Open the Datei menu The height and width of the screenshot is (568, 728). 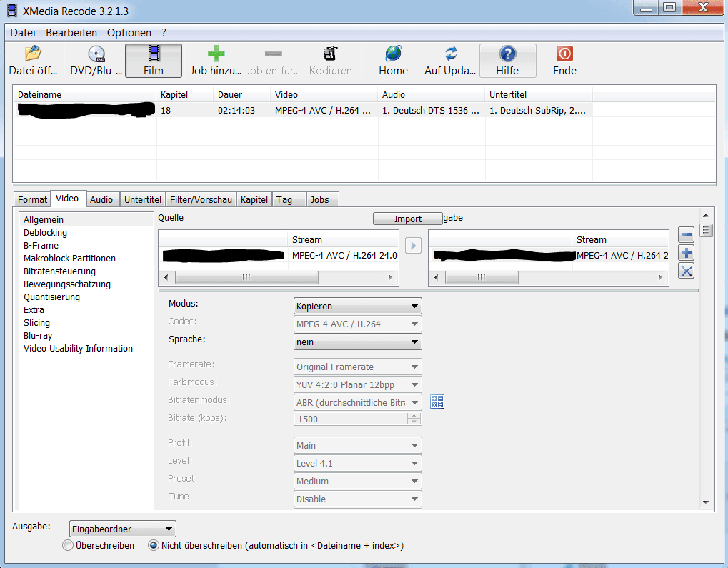point(23,33)
